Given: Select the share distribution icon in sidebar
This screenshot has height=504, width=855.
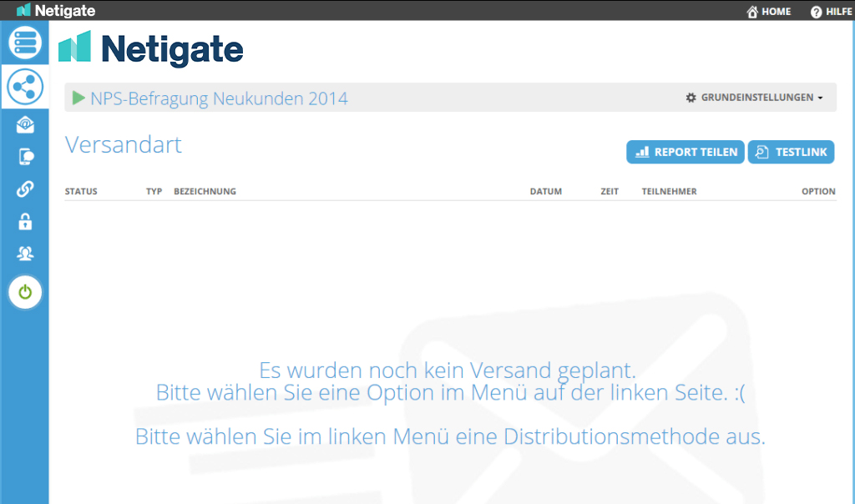Looking at the screenshot, I should click(x=25, y=87).
